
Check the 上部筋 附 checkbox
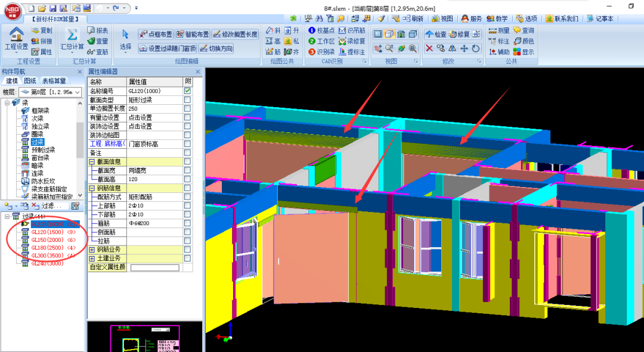coord(187,205)
